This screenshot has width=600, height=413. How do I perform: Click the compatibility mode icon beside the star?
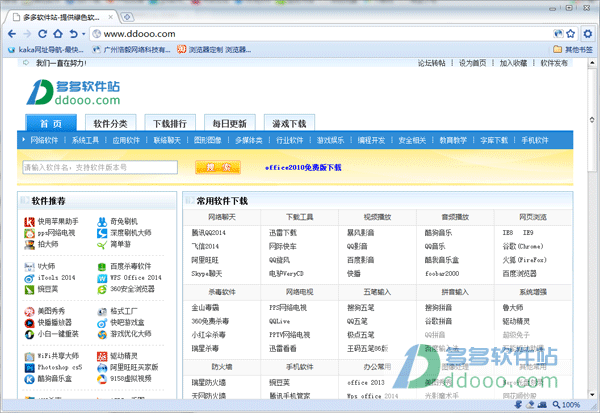point(558,34)
